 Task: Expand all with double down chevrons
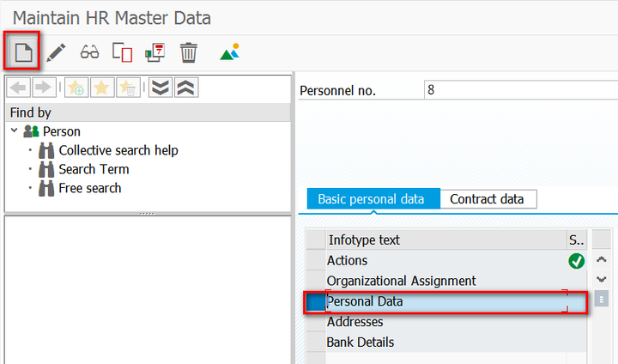(x=160, y=88)
